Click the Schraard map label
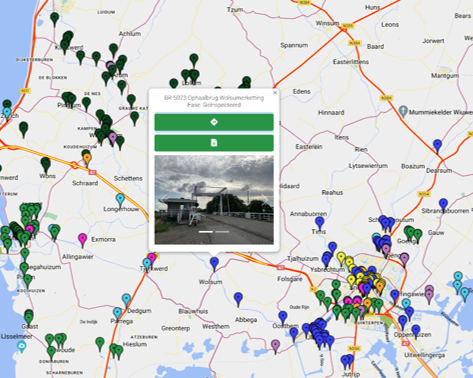This screenshot has width=473, height=378. [x=85, y=183]
